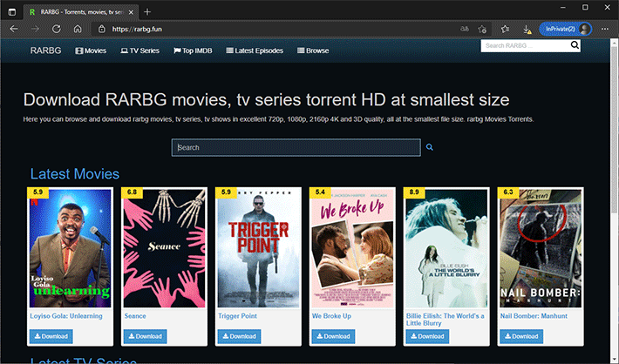The width and height of the screenshot is (619, 364).
Task: Download the Trigger Point movie
Action: click(239, 336)
